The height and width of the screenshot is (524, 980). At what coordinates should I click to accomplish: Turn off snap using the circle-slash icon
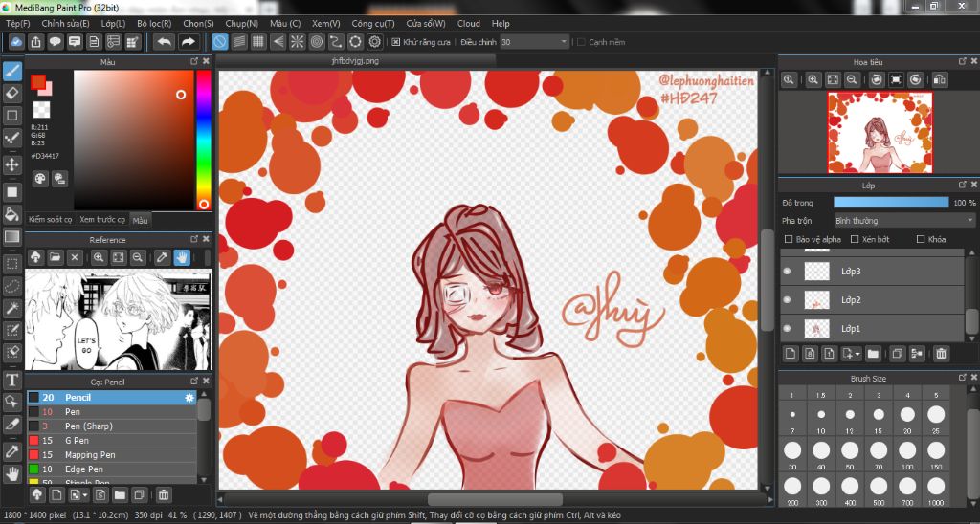219,42
